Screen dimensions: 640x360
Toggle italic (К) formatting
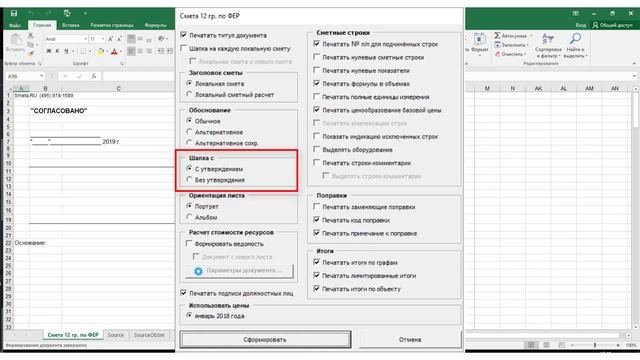[x=57, y=51]
